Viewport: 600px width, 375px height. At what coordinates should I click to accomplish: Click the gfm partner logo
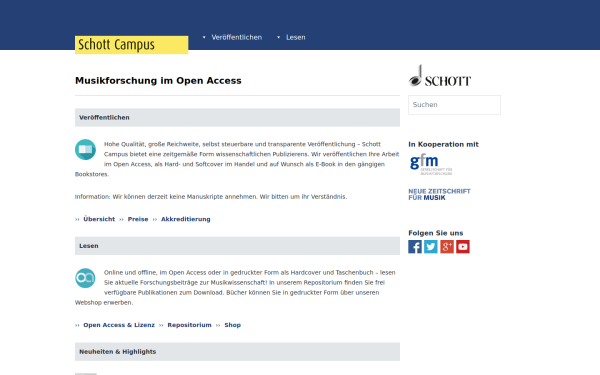(431, 165)
